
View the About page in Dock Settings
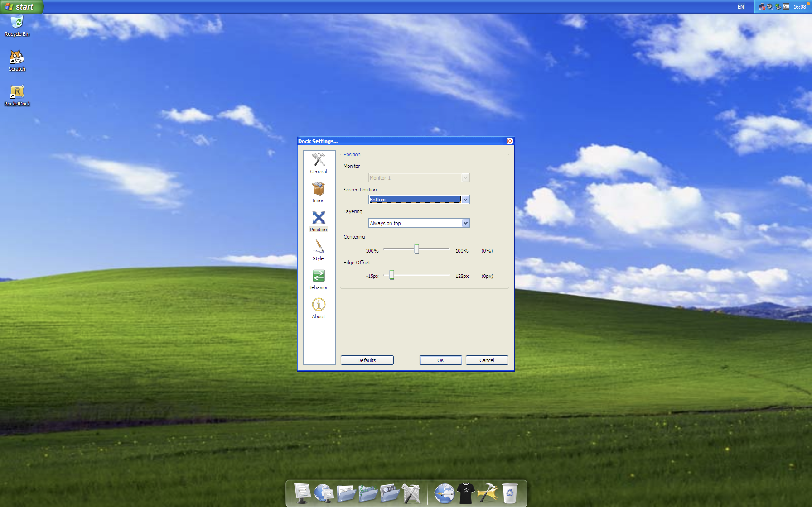[318, 308]
